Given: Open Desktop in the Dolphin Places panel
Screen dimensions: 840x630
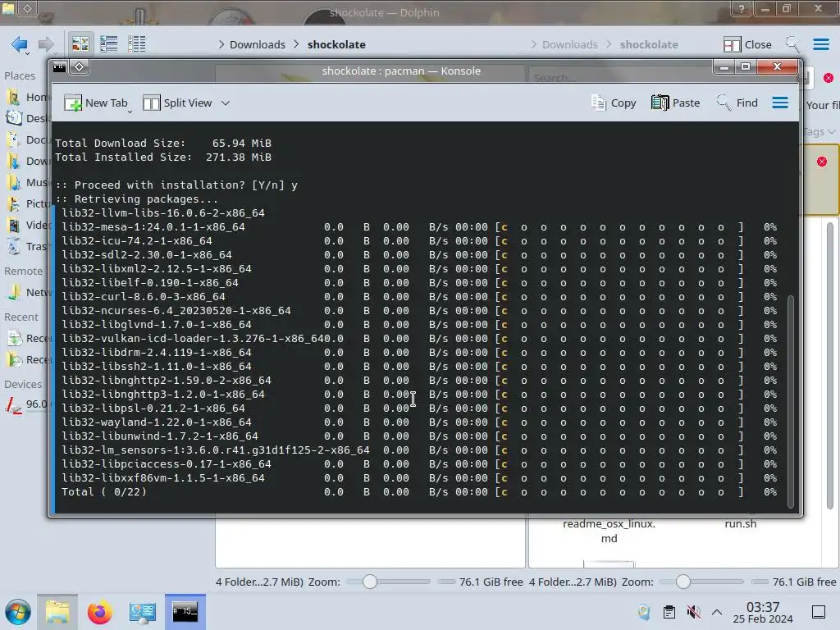Looking at the screenshot, I should [27, 118].
